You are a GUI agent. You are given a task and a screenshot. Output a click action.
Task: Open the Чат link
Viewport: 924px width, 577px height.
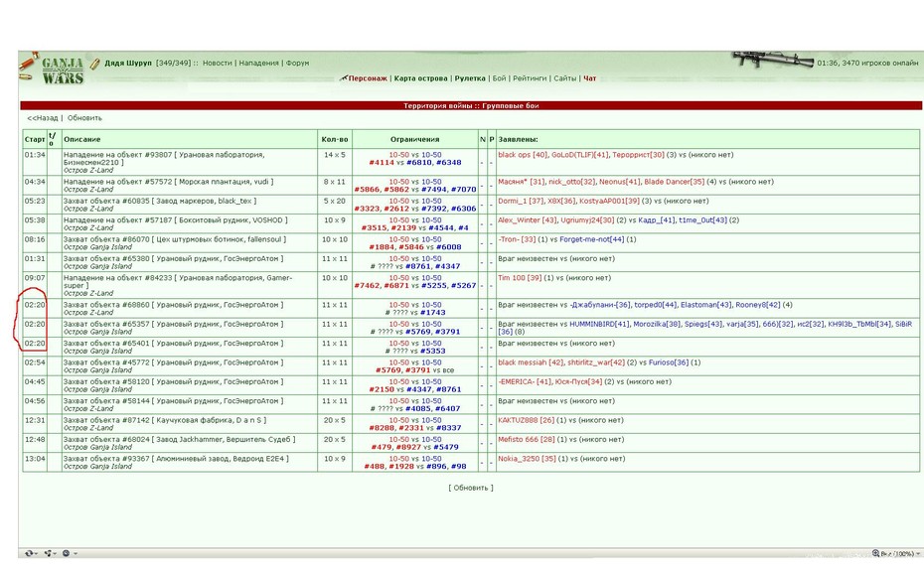589,78
